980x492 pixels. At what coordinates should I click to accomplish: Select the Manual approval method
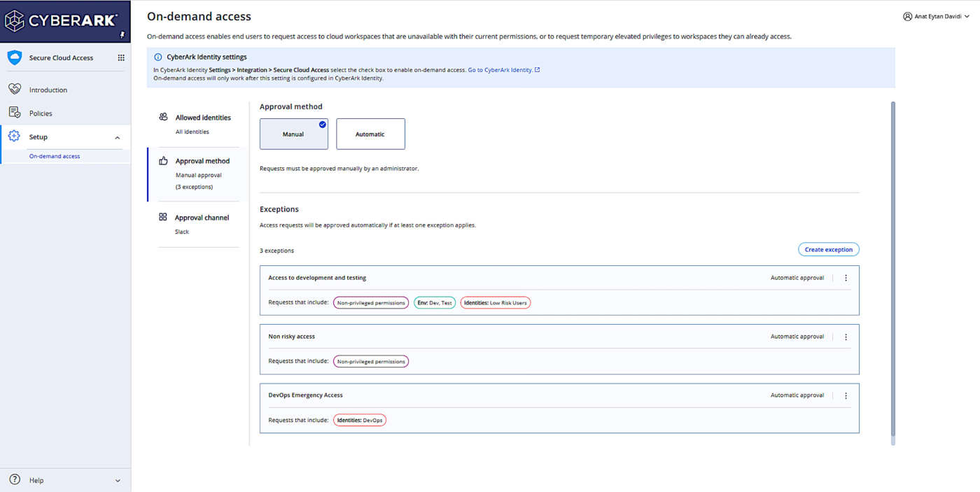(293, 134)
